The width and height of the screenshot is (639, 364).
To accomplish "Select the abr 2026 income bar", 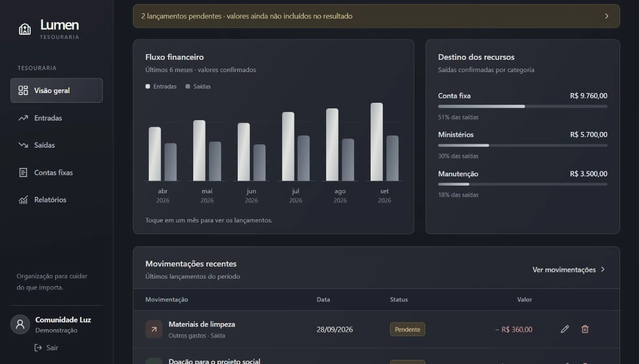I will [x=154, y=154].
